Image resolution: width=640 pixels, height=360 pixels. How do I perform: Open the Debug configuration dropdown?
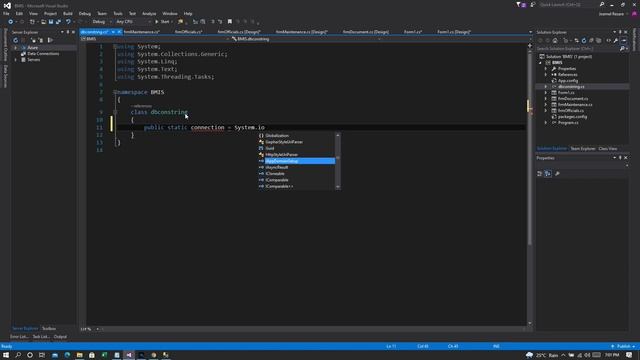tap(102, 22)
